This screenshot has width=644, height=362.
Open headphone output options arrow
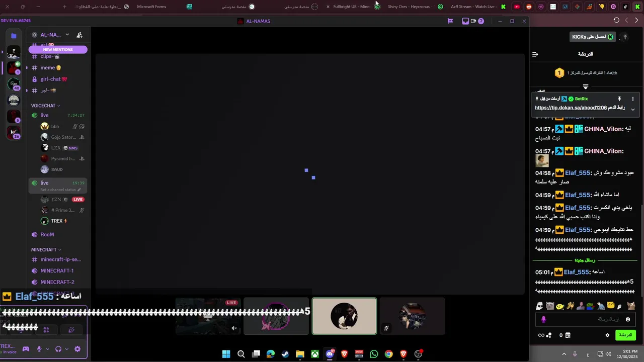pos(66,349)
